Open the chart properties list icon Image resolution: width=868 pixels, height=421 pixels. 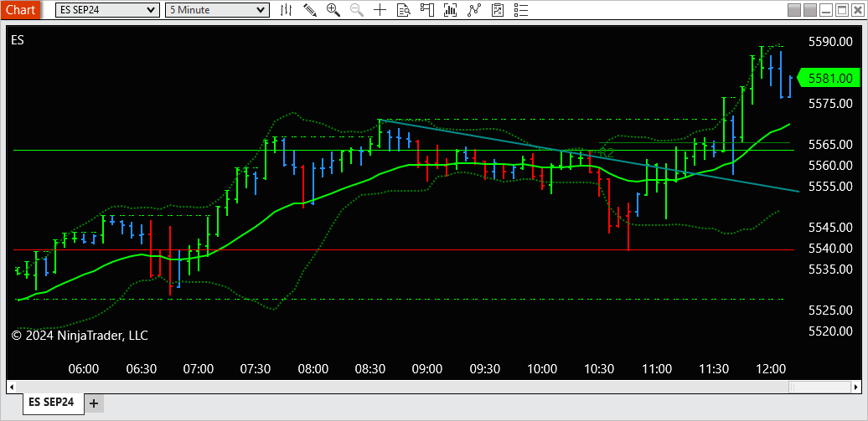[x=521, y=9]
